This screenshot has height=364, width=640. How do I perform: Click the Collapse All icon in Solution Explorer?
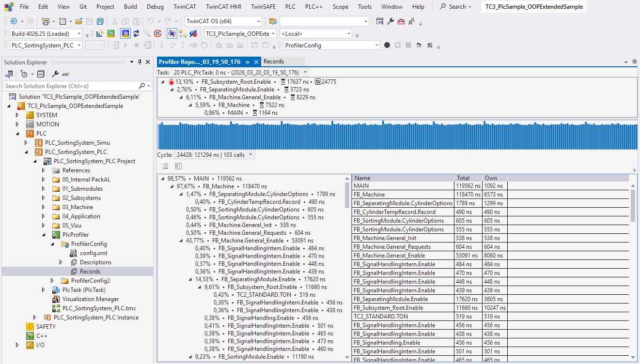click(x=41, y=74)
